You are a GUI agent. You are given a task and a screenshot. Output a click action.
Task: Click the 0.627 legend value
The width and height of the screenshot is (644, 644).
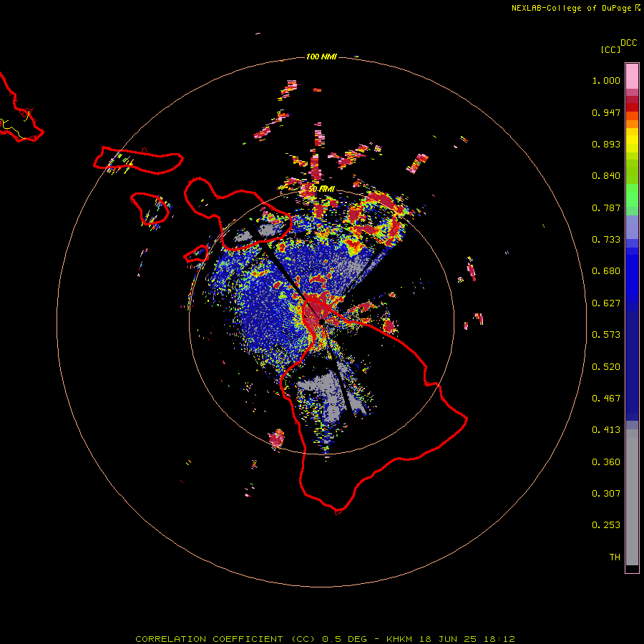coord(606,303)
